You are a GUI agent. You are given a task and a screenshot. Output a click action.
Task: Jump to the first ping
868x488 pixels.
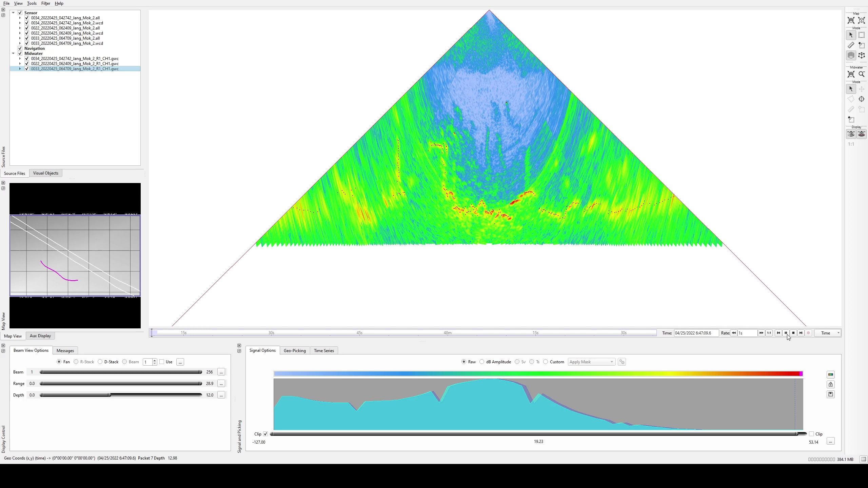click(x=778, y=333)
